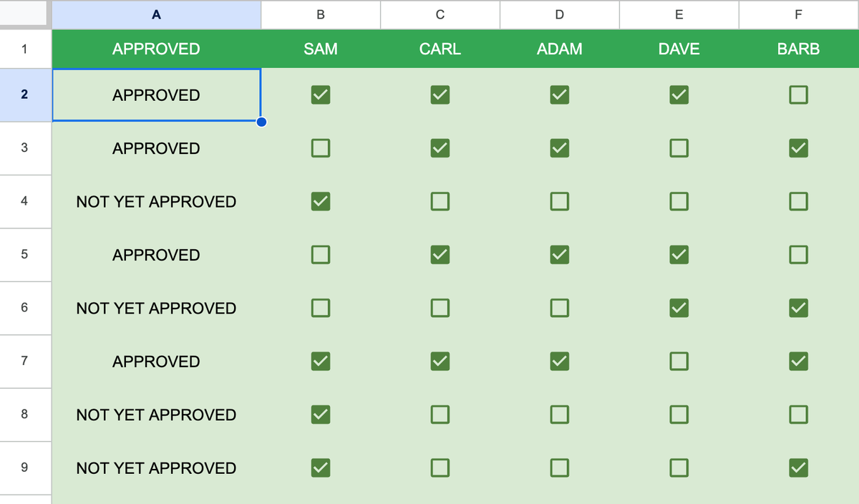
Task: Uncheck Carl's approval in row 3
Action: 440,148
